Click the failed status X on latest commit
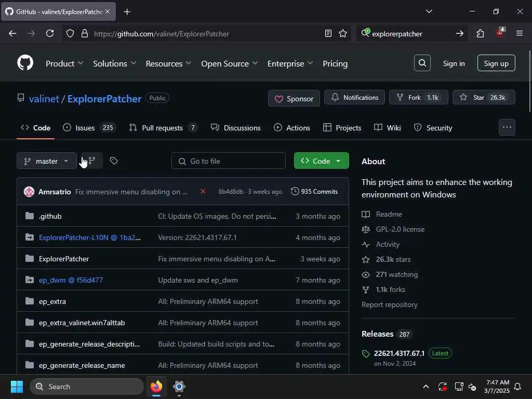 203,191
